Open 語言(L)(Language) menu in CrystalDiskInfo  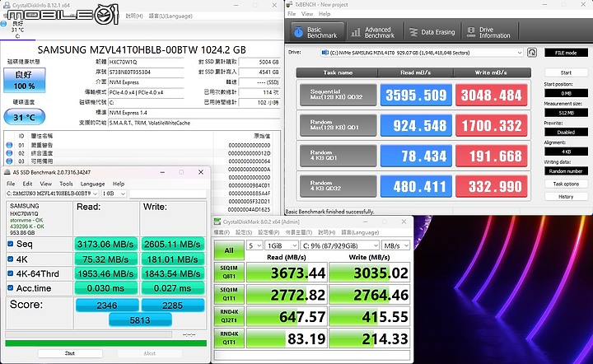point(170,16)
